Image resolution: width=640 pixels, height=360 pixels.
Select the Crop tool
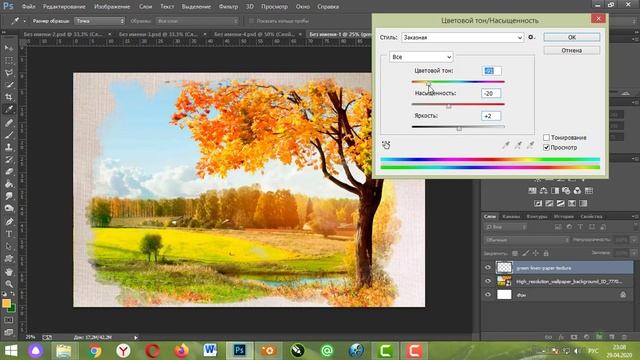pos(9,97)
